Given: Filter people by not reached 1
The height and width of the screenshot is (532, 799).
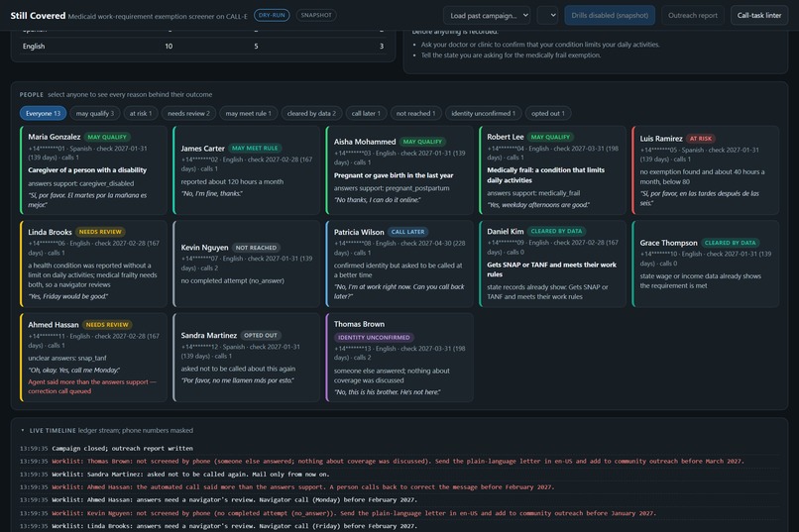Looking at the screenshot, I should click(x=415, y=114).
